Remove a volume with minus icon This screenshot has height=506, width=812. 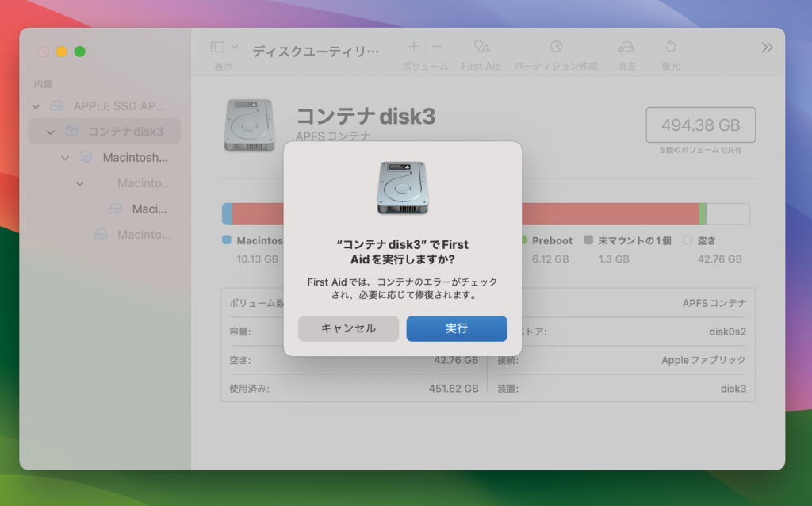click(437, 47)
